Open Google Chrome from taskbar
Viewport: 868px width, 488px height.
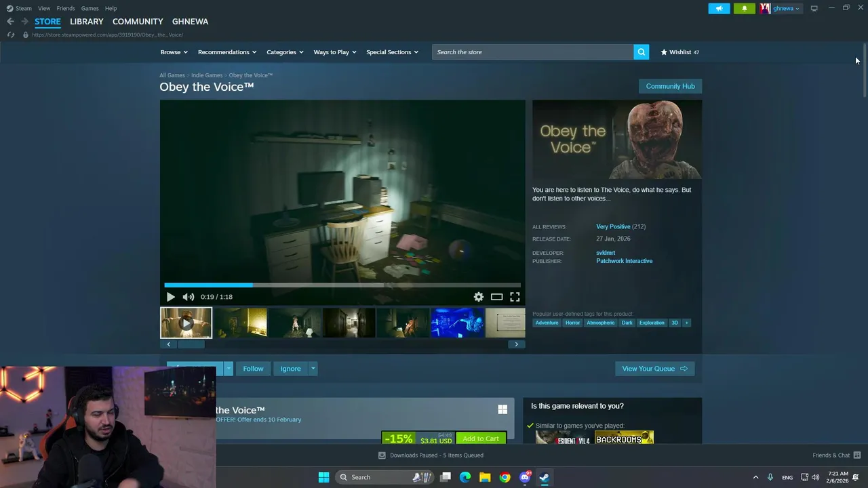click(x=505, y=477)
